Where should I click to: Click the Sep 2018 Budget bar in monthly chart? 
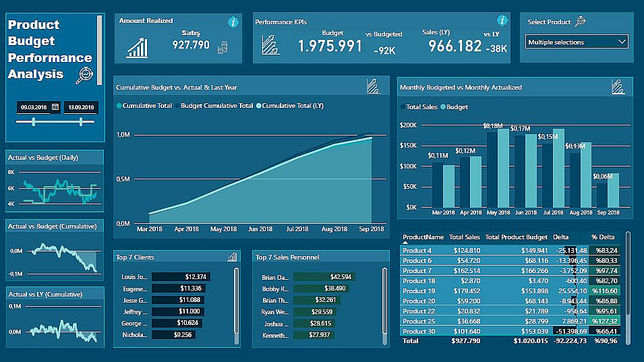tap(613, 191)
